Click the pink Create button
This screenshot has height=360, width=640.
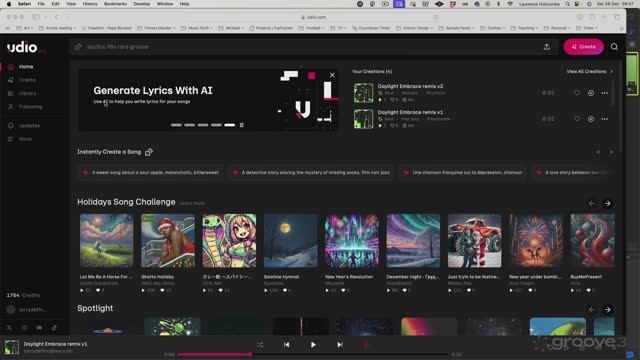tap(583, 47)
